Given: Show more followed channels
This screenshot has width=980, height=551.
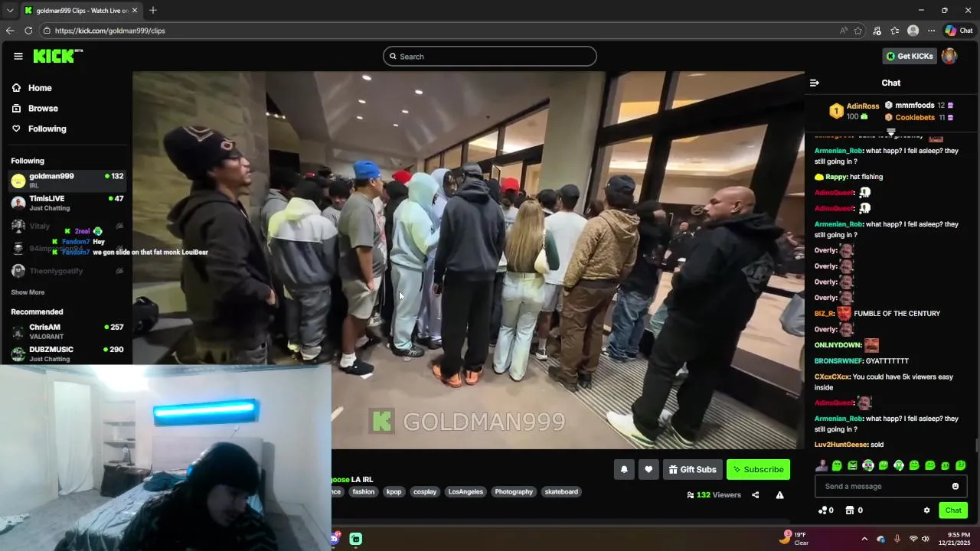Looking at the screenshot, I should [x=28, y=292].
